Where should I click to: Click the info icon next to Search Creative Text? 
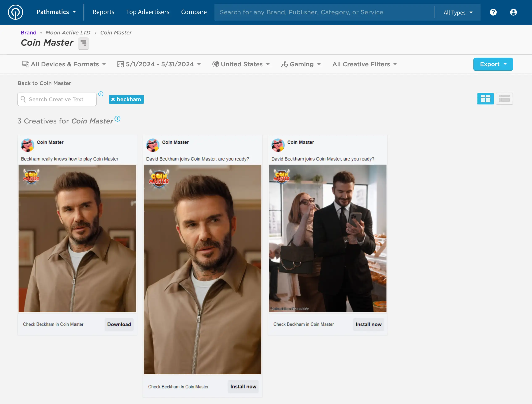coord(101,94)
